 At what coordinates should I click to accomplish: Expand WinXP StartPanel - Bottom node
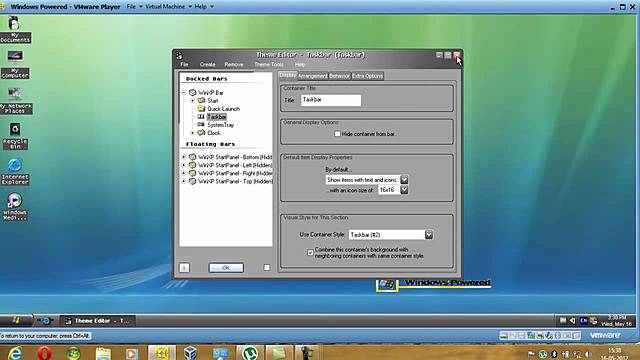(x=184, y=157)
